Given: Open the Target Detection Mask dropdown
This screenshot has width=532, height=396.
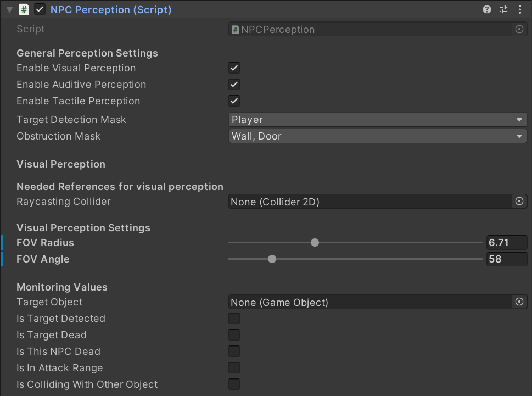Looking at the screenshot, I should click(378, 120).
